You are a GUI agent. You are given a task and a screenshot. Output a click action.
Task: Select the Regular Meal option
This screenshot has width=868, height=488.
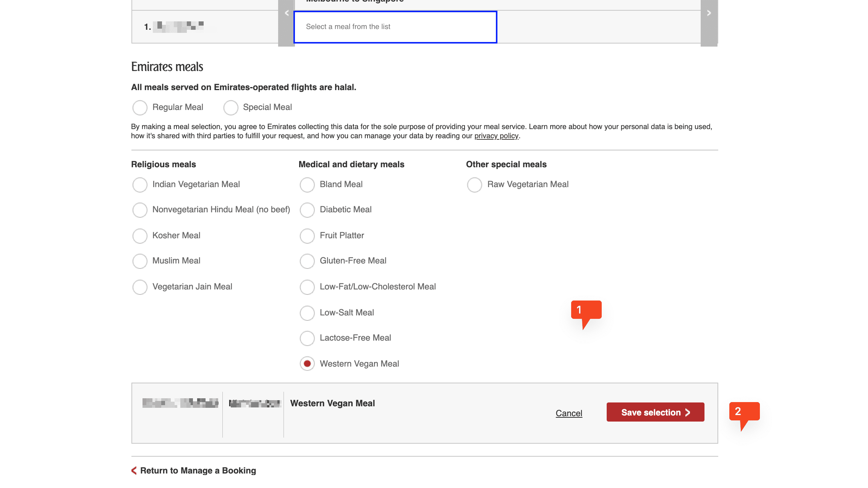click(140, 108)
